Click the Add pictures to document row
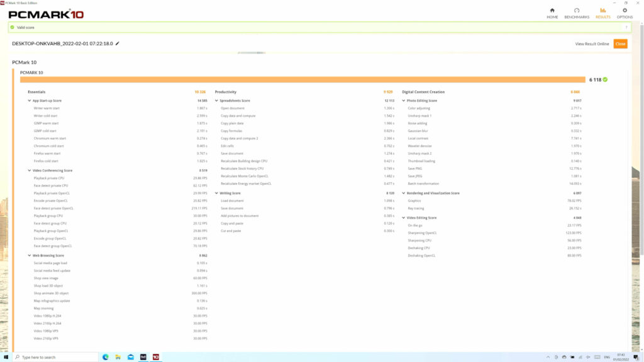The width and height of the screenshot is (644, 362). 307,216
